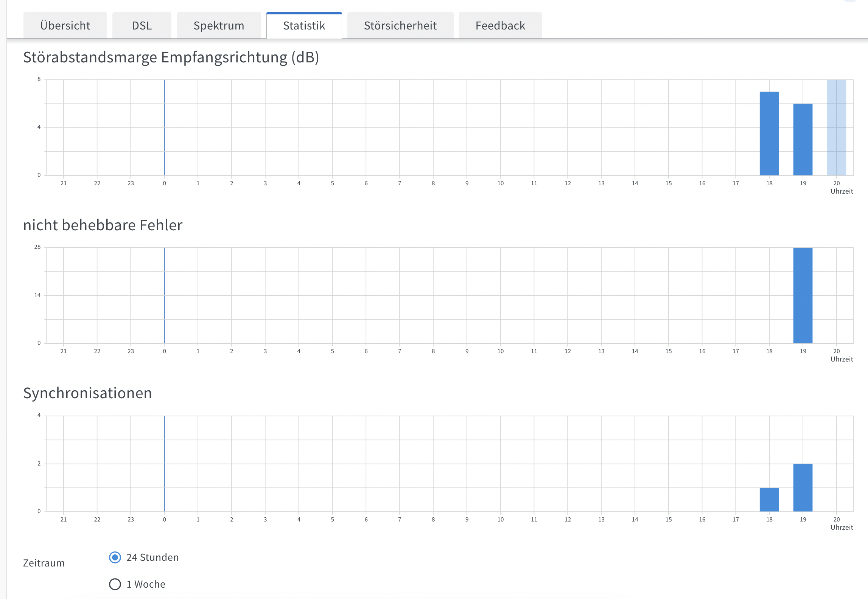Click the 1 Woche label text
Screen dimensions: 868x599
pos(146,584)
